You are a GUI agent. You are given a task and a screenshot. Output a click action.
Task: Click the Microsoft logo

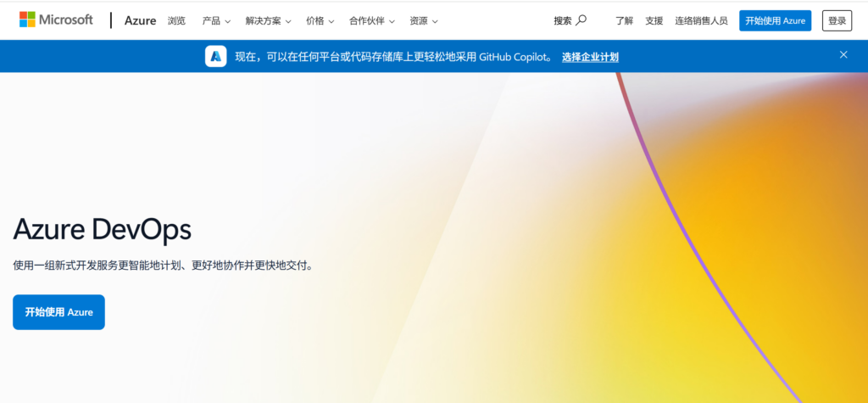point(56,20)
